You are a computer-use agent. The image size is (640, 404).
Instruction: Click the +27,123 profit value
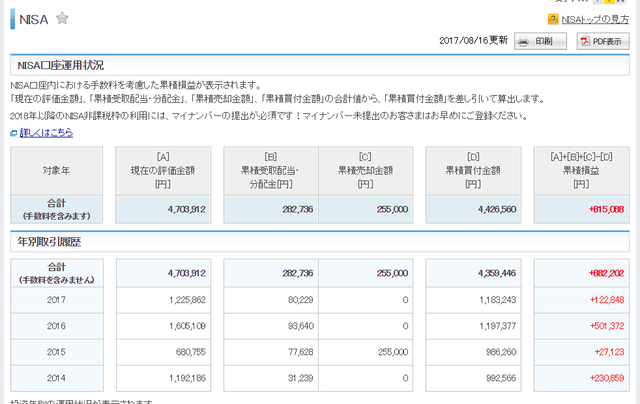click(x=609, y=352)
